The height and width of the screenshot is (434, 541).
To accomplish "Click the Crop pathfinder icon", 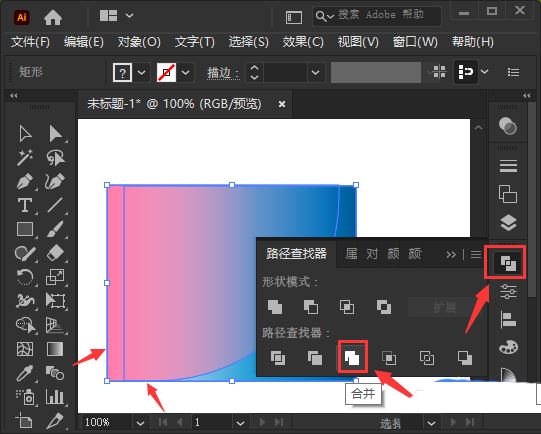I will tap(389, 358).
